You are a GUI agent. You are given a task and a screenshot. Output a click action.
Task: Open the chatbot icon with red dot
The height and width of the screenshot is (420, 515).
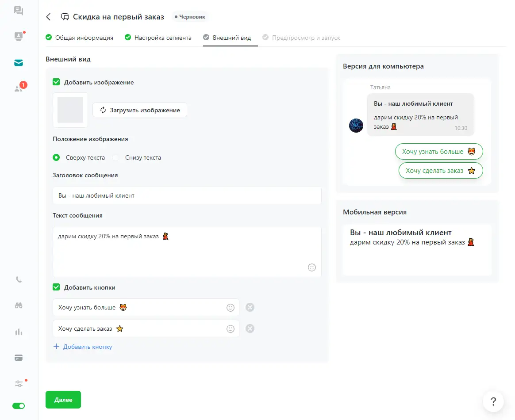[x=19, y=36]
